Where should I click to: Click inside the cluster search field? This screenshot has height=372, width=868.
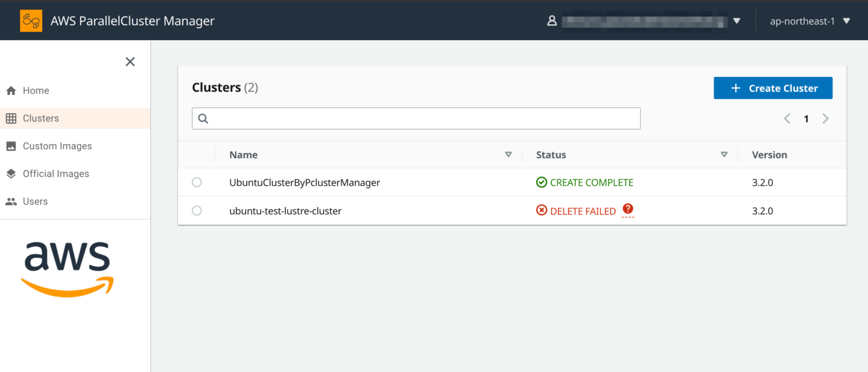[416, 118]
